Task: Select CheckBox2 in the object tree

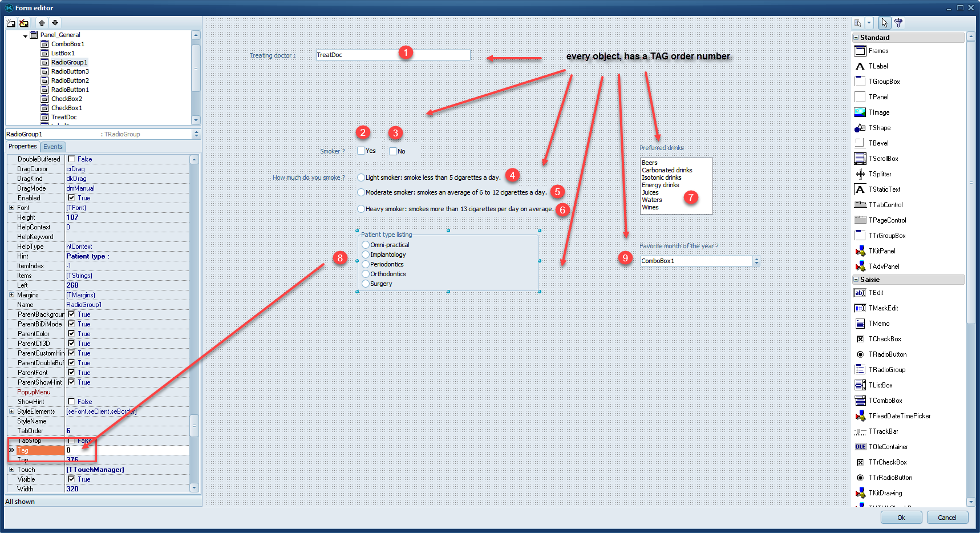Action: [66, 99]
